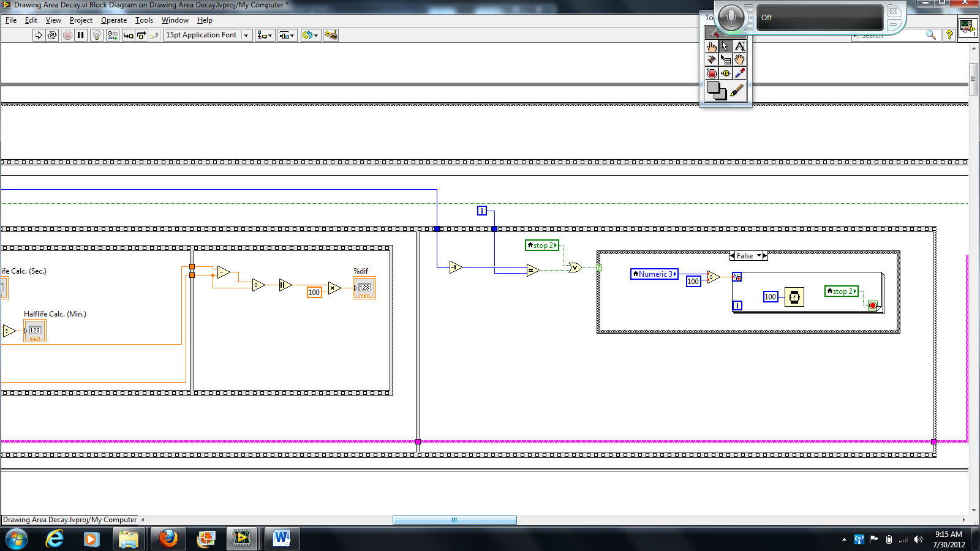Image resolution: width=980 pixels, height=551 pixels.
Task: Click the VI icon connector pane
Action: [968, 28]
